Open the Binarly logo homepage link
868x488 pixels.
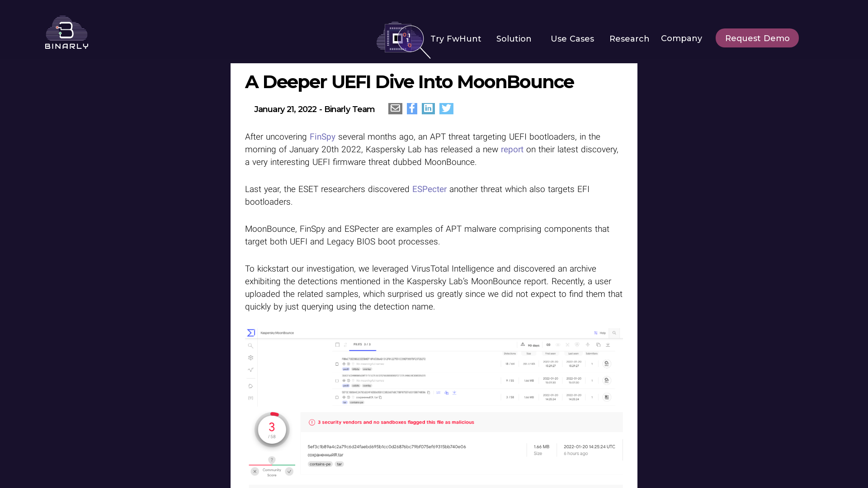(x=66, y=33)
